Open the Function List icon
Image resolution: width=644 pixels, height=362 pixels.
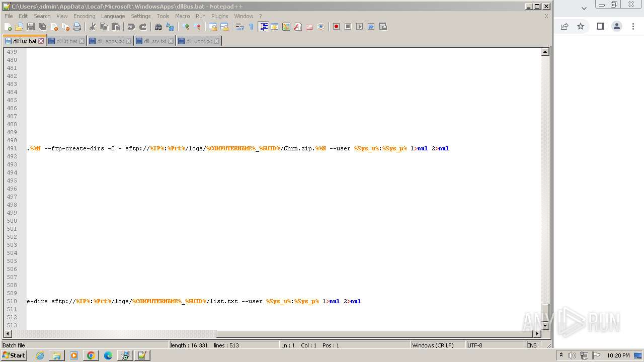click(298, 27)
